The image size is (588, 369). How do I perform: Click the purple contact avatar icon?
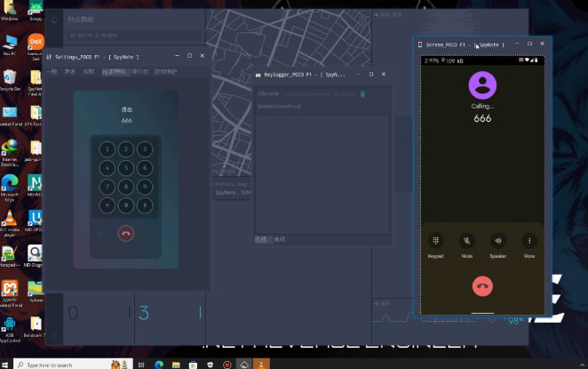(482, 85)
